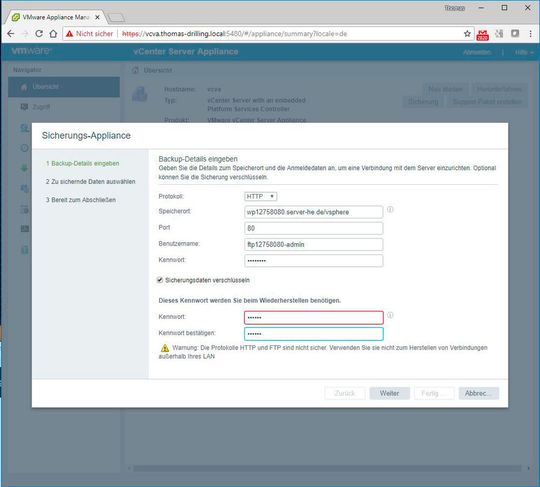The image size is (540, 487).
Task: Click the Fertig button
Action: (434, 393)
